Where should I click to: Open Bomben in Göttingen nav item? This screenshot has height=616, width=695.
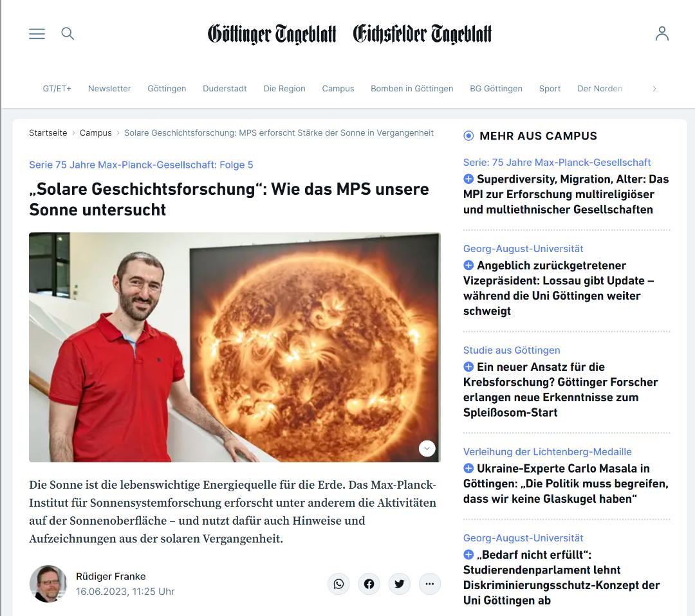pos(412,89)
